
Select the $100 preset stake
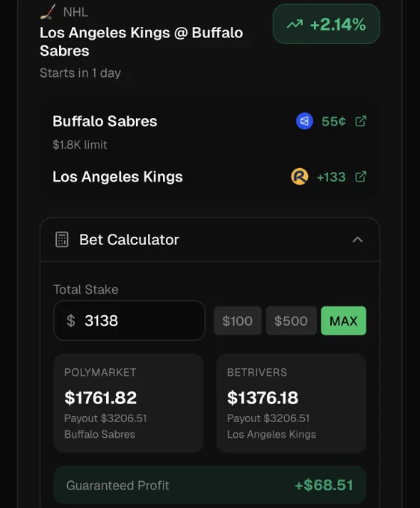click(x=238, y=320)
